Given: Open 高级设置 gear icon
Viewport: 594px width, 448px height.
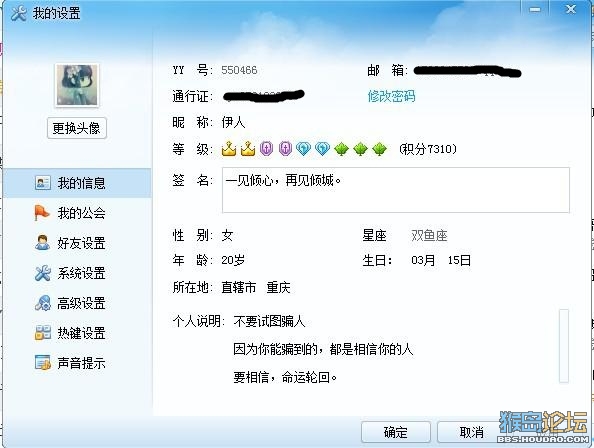Looking at the screenshot, I should click(x=43, y=303).
